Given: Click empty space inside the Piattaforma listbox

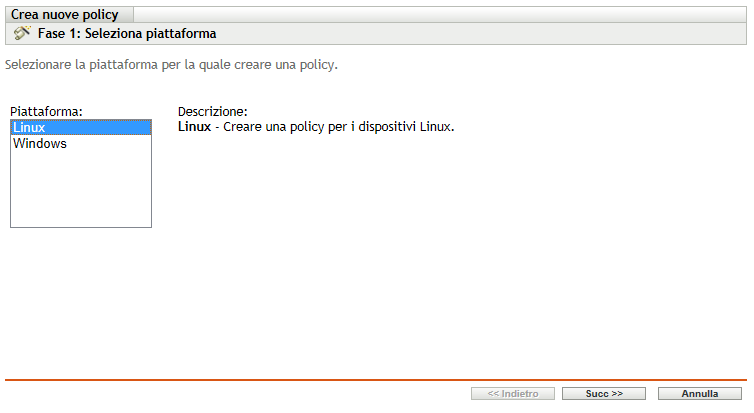Looking at the screenshot, I should (x=80, y=190).
